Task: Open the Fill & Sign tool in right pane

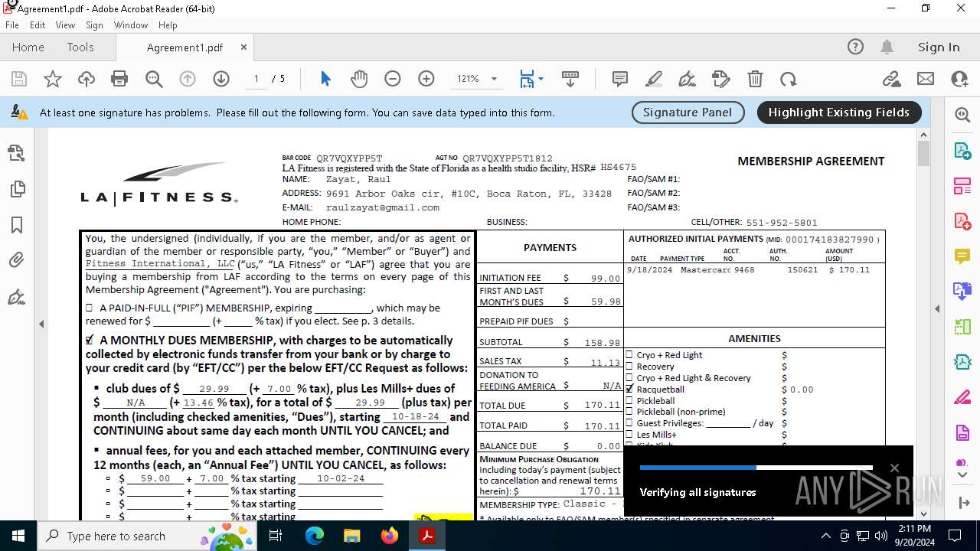Action: (962, 397)
